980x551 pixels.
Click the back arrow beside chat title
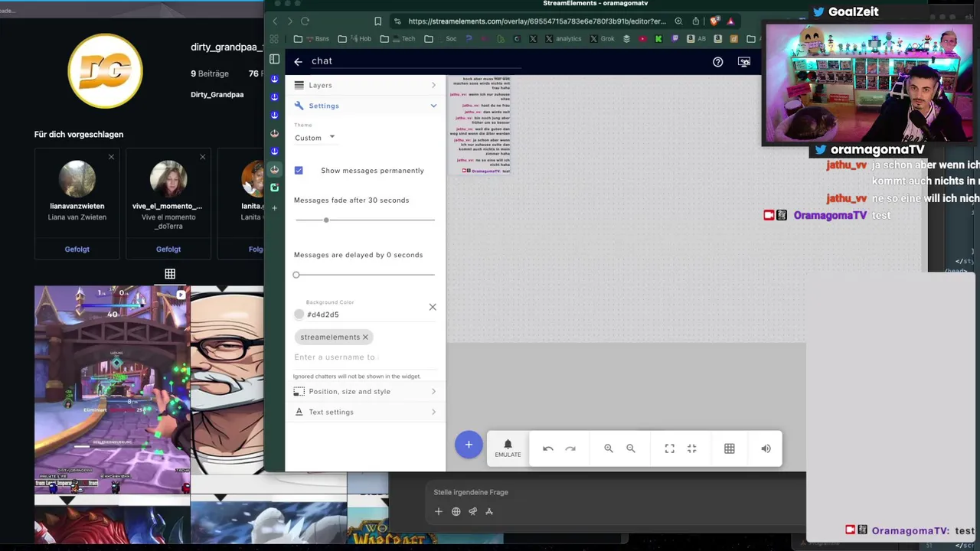298,61
